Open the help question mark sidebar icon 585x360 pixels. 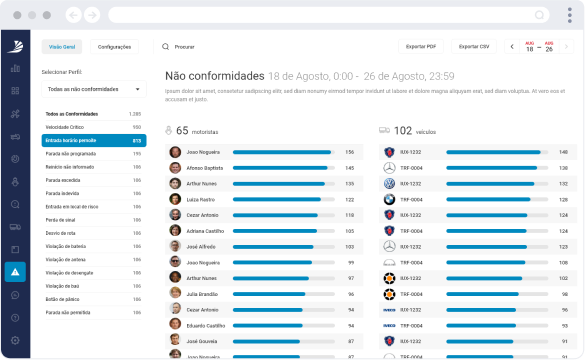pos(15,318)
